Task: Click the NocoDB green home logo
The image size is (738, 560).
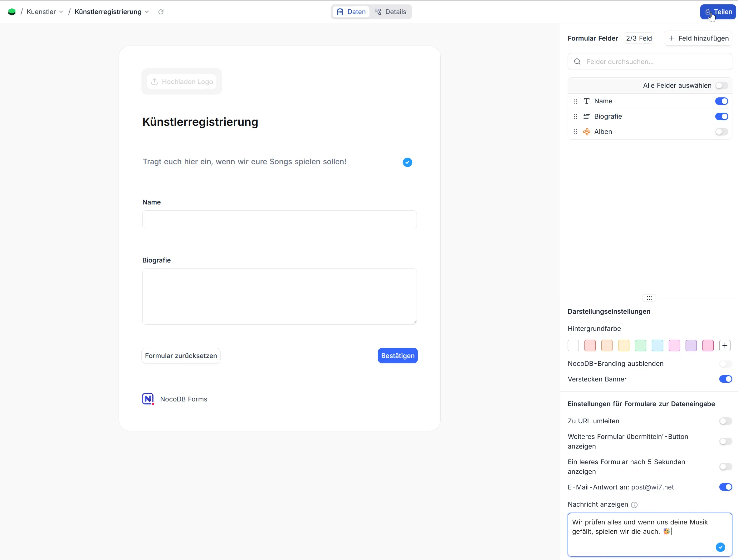Action: click(x=12, y=12)
